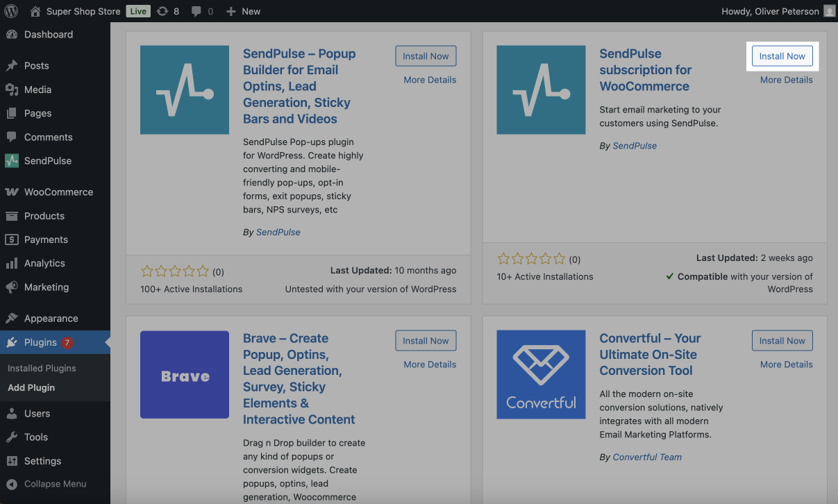Open the Analytics menu label

44,263
